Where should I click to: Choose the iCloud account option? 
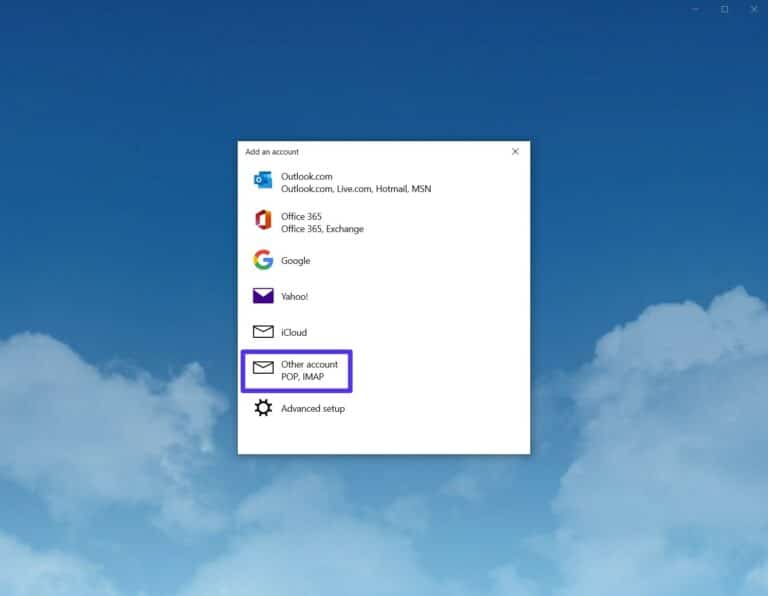(294, 332)
